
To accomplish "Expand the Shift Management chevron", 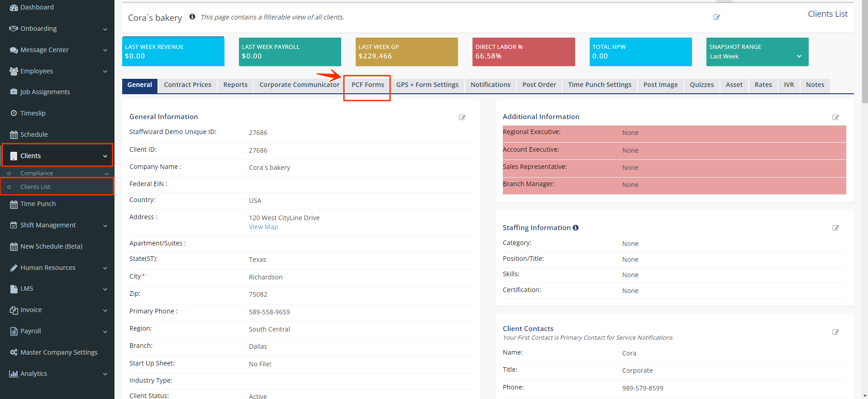I will click(x=105, y=226).
